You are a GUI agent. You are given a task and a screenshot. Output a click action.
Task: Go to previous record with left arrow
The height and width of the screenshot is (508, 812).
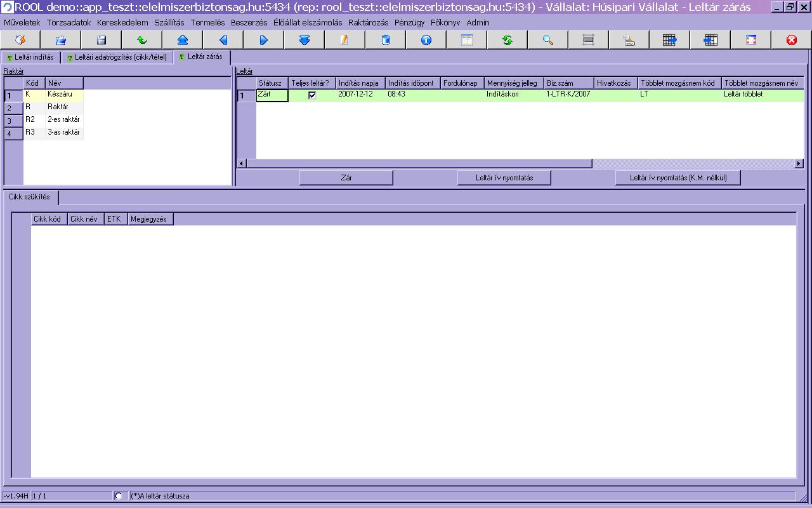coord(223,40)
